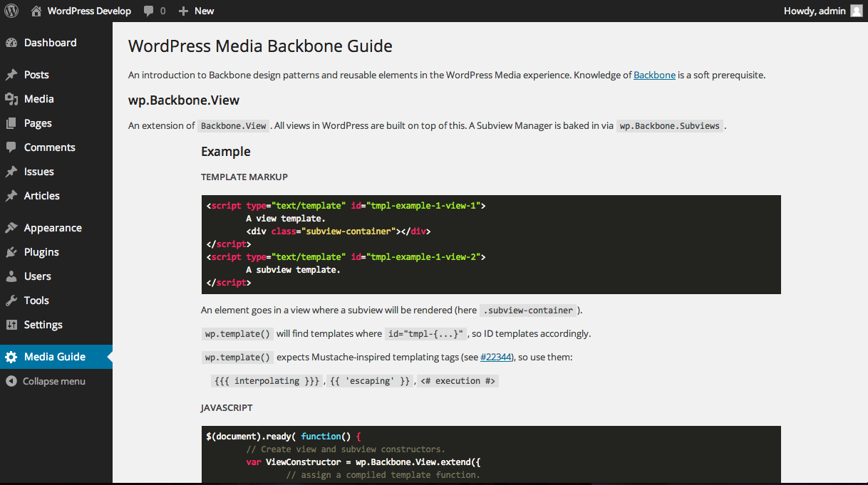868x485 pixels.
Task: Click the .subview-container inline code
Action: pyautogui.click(x=528, y=311)
